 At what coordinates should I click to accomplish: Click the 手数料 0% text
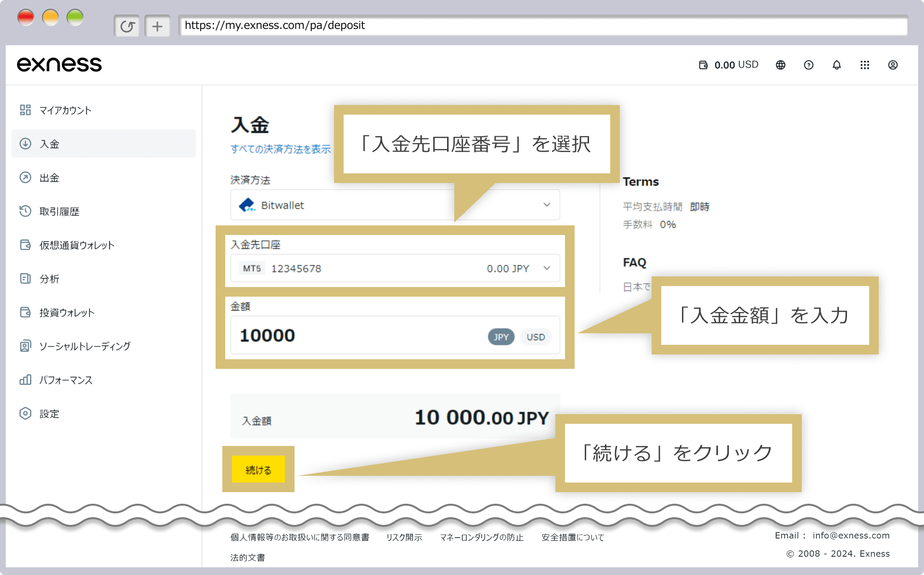coord(649,224)
